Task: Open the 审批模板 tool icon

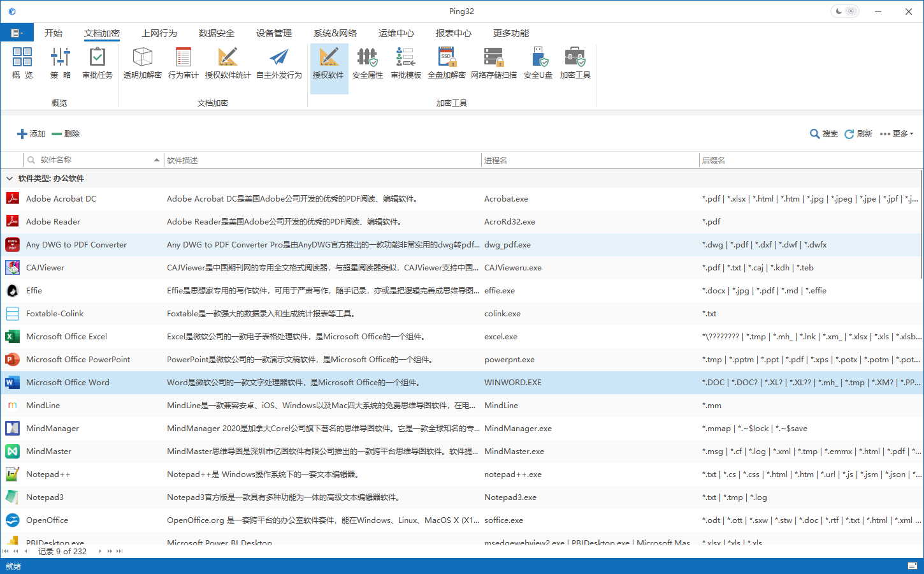Action: point(406,63)
